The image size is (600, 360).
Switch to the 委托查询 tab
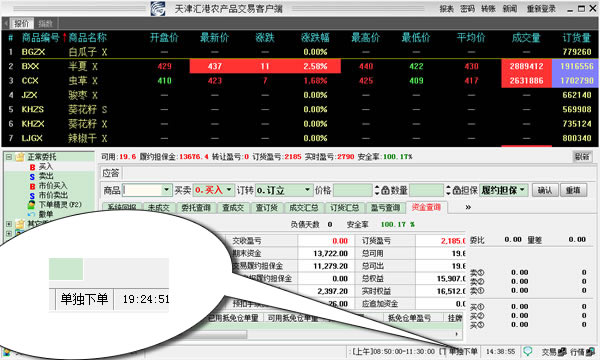click(196, 207)
